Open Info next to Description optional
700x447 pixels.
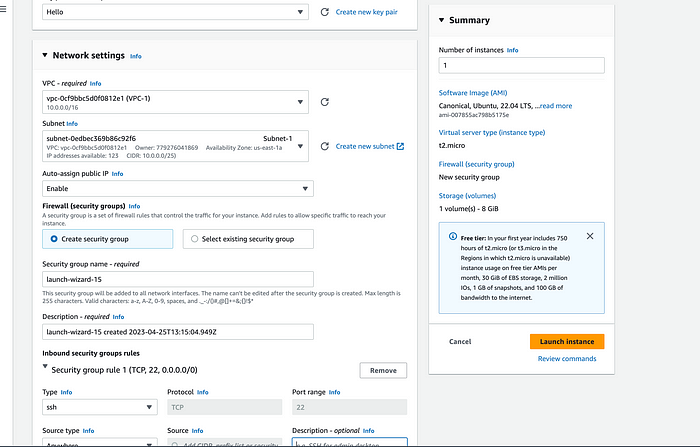click(368, 431)
